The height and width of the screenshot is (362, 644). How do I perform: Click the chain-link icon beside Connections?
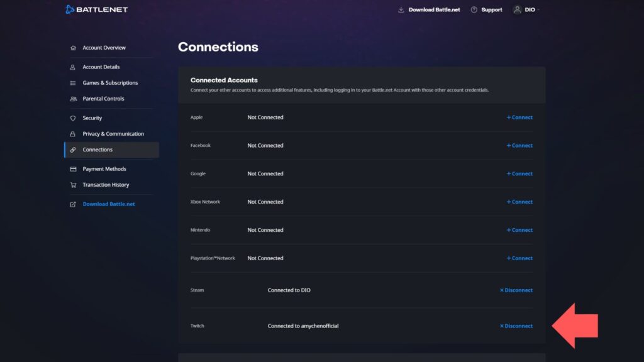point(72,150)
